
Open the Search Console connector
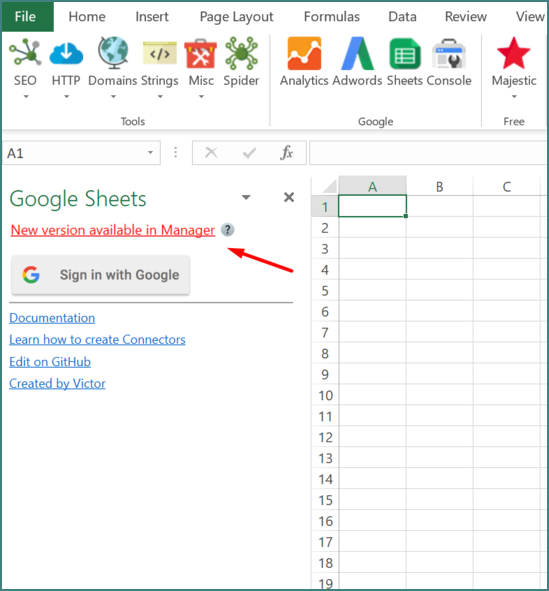pos(449,54)
